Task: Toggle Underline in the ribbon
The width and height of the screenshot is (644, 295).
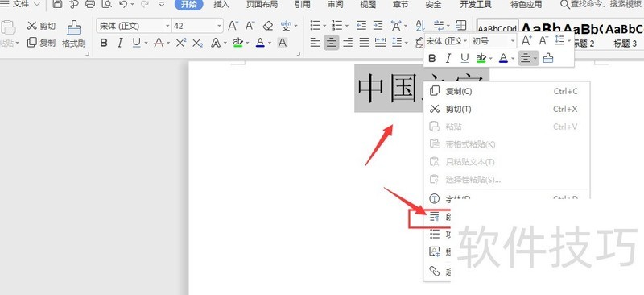Action: [136, 43]
